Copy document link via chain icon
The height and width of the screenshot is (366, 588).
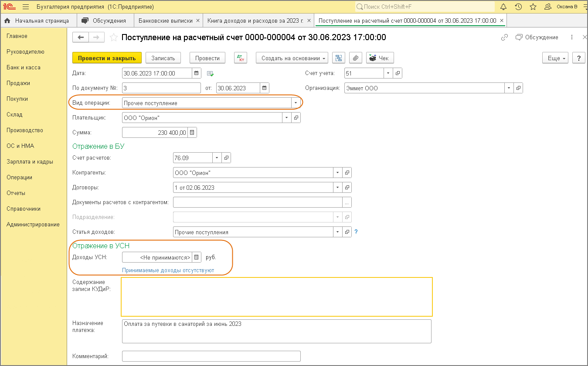pyautogui.click(x=504, y=38)
